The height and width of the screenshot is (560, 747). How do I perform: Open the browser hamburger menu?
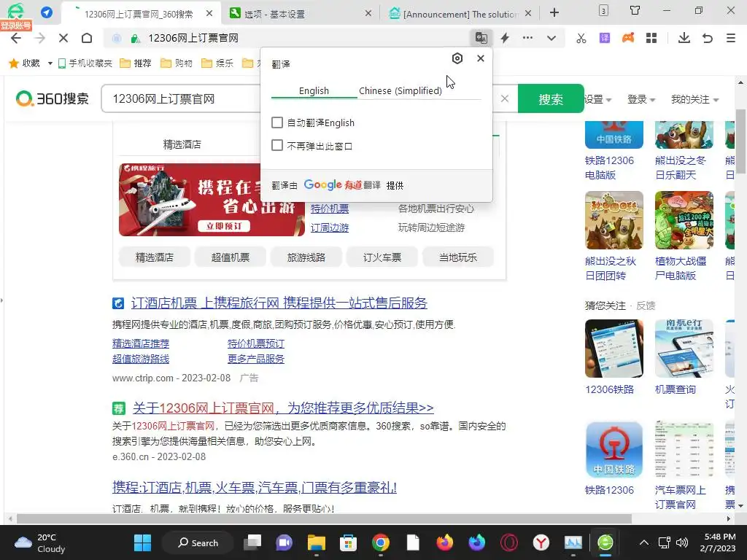point(731,38)
